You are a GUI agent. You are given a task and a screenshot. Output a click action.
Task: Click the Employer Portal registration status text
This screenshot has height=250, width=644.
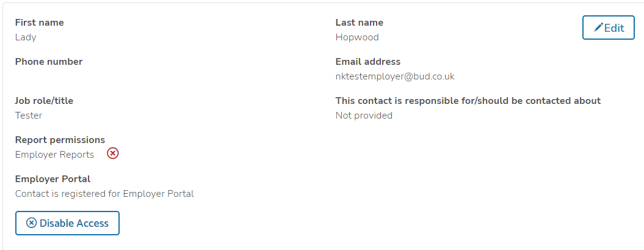point(104,194)
